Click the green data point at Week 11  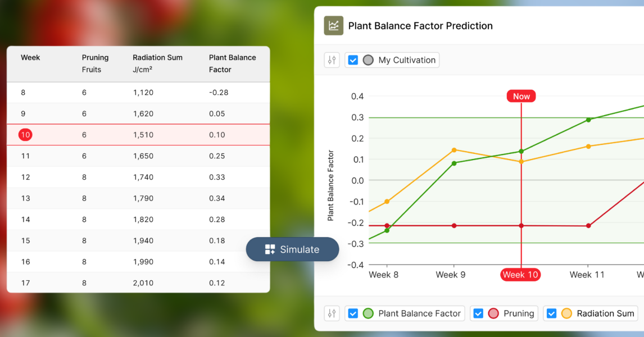pos(588,120)
